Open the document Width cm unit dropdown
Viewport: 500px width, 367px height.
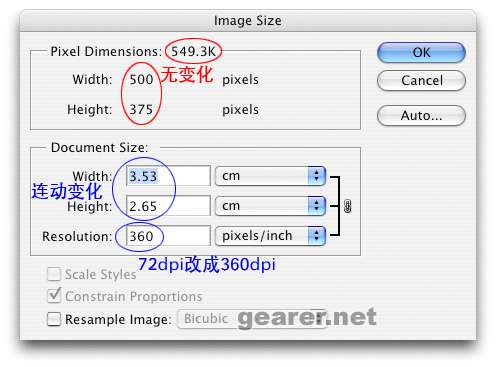click(x=270, y=176)
